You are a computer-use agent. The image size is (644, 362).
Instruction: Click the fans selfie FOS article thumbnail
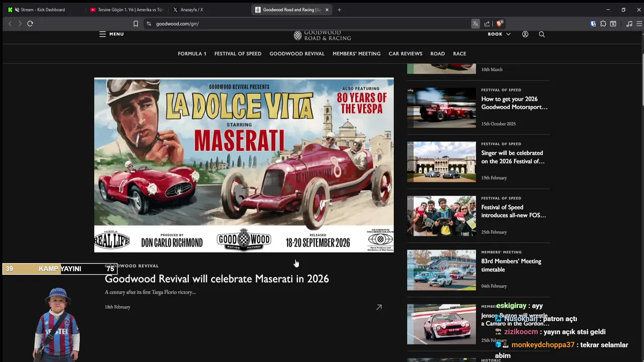coord(441,216)
